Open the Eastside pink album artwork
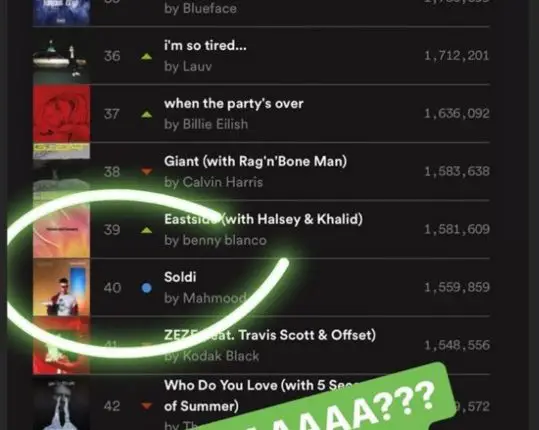Viewport: 539px width, 430px height. coord(61,230)
